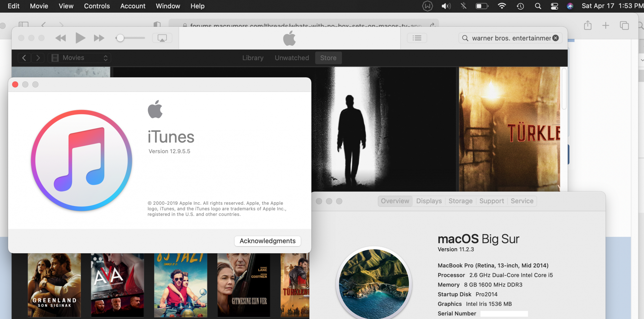Click the Safari address bar URL

pyautogui.click(x=306, y=25)
